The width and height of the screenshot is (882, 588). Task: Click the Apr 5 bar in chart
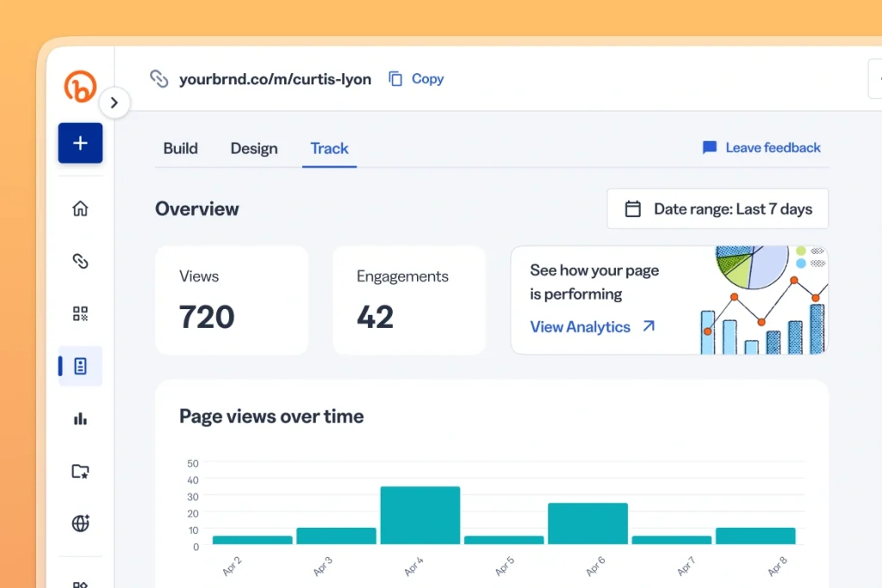click(x=504, y=540)
